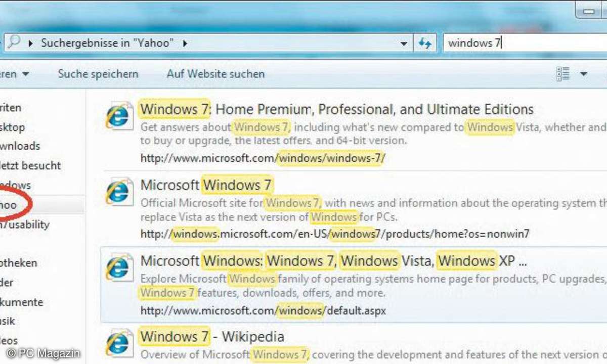Click the Suche speichern button
The height and width of the screenshot is (364, 607).
coord(98,74)
